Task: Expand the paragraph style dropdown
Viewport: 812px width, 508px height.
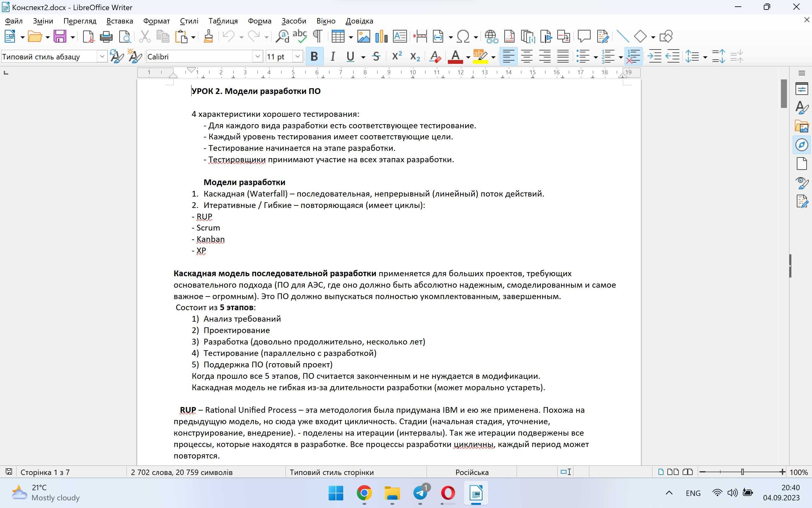Action: (x=102, y=57)
